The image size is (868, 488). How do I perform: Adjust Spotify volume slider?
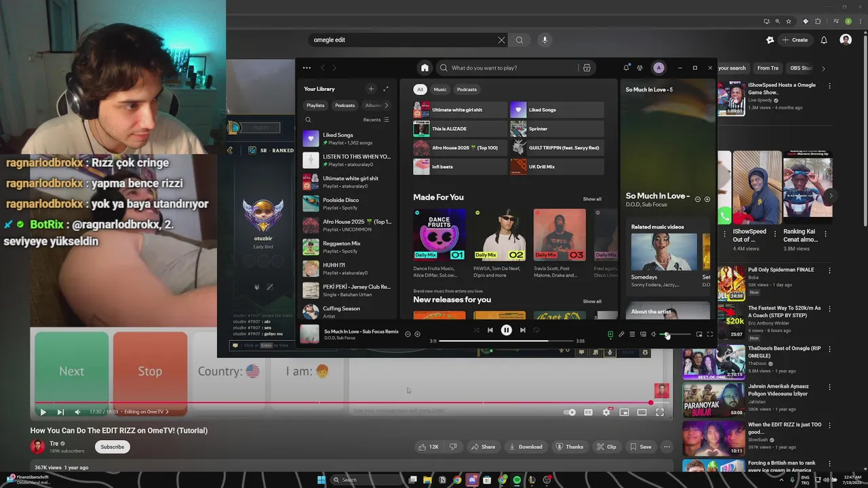pos(675,334)
